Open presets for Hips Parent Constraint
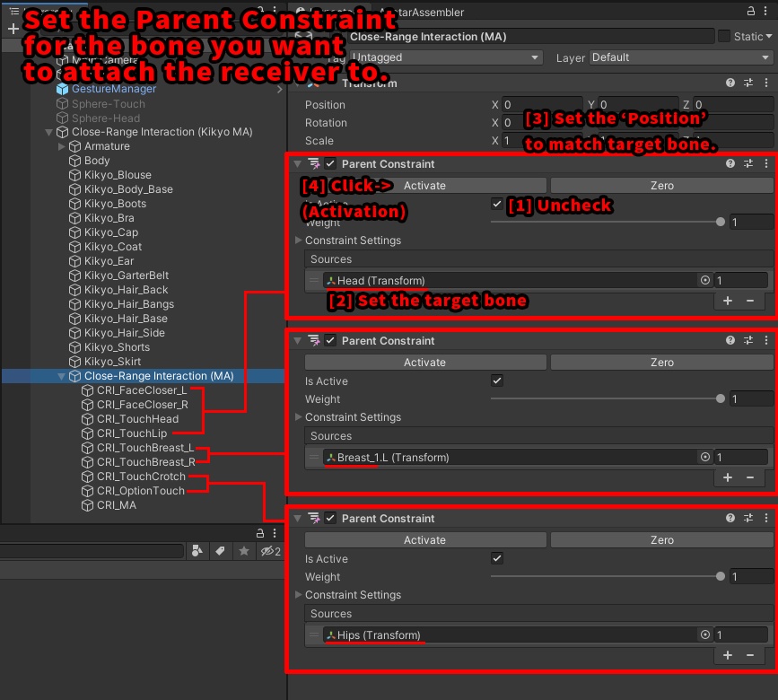This screenshot has height=700, width=778. [x=748, y=518]
